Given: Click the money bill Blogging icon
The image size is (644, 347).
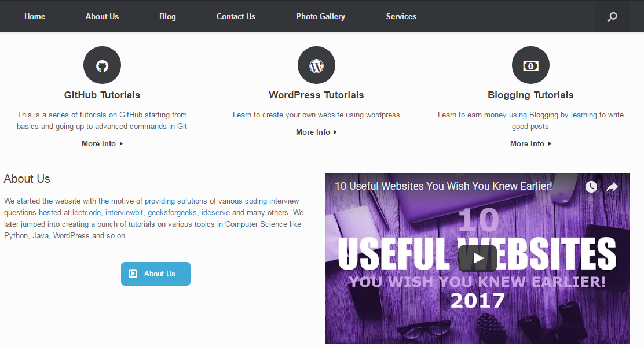Looking at the screenshot, I should coord(530,65).
